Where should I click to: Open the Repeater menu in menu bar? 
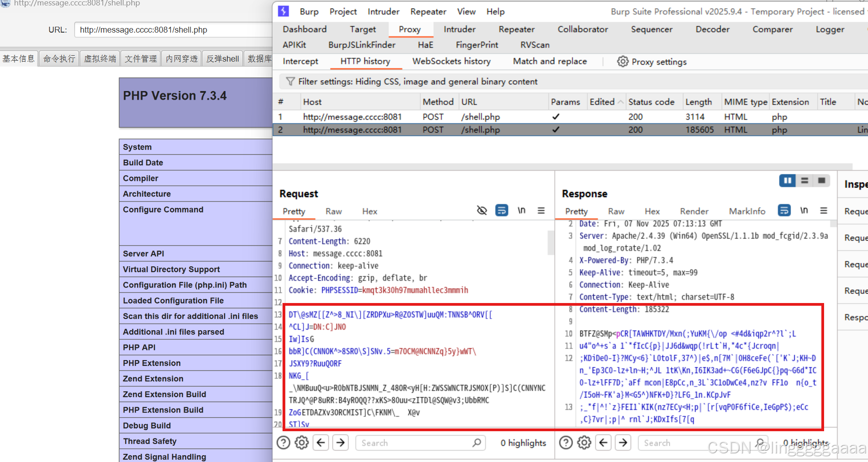click(428, 12)
